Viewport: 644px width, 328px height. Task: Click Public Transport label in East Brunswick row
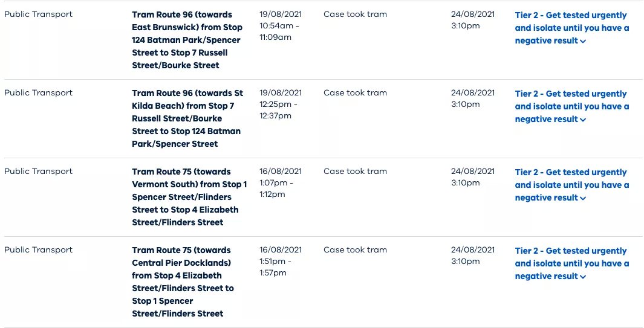point(38,14)
